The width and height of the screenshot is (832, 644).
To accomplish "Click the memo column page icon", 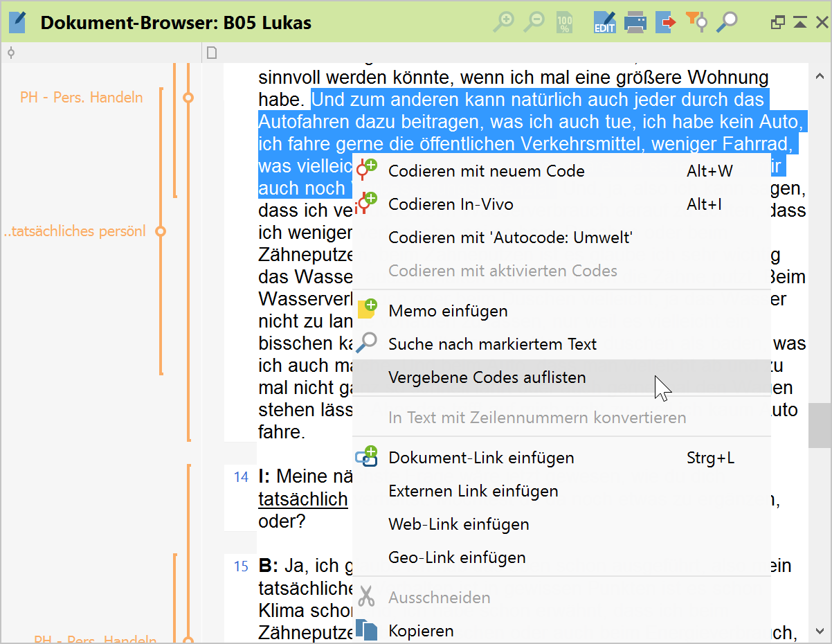I will [212, 53].
